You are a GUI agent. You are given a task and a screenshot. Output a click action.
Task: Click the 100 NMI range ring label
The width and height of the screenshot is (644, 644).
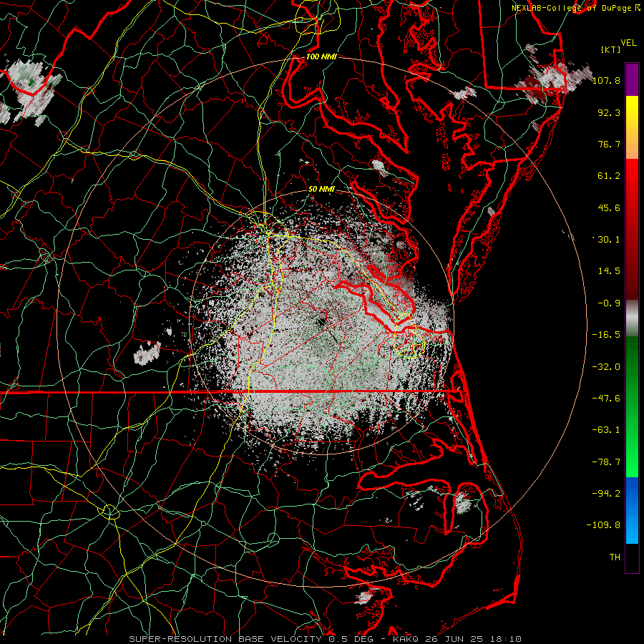coord(321,57)
